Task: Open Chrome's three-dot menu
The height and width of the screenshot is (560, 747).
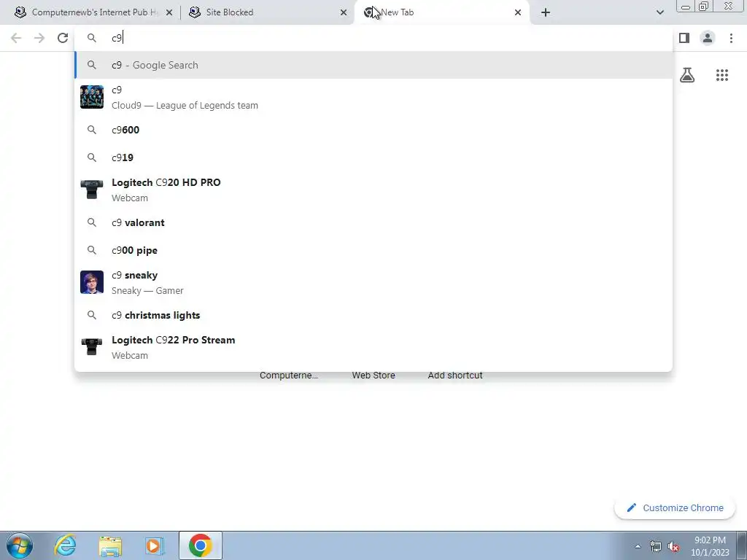Action: [x=731, y=38]
